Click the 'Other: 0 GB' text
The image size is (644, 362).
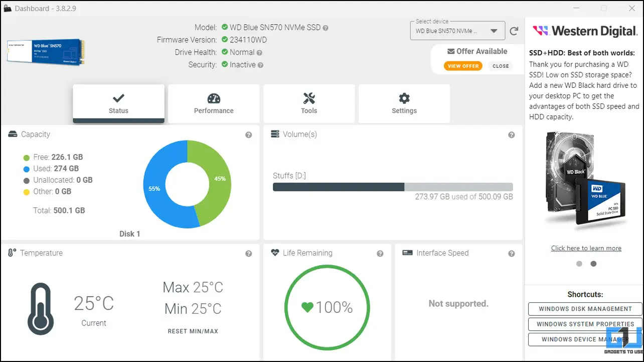coord(52,191)
